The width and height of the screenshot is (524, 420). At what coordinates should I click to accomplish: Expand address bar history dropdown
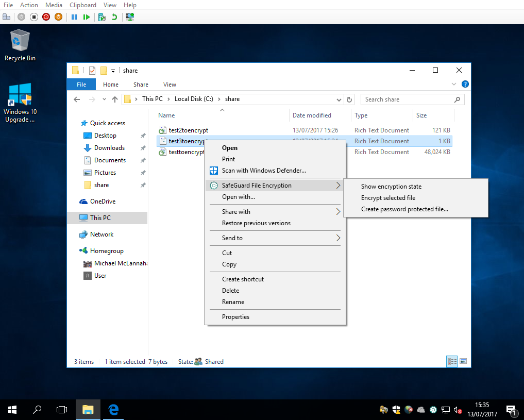point(339,99)
